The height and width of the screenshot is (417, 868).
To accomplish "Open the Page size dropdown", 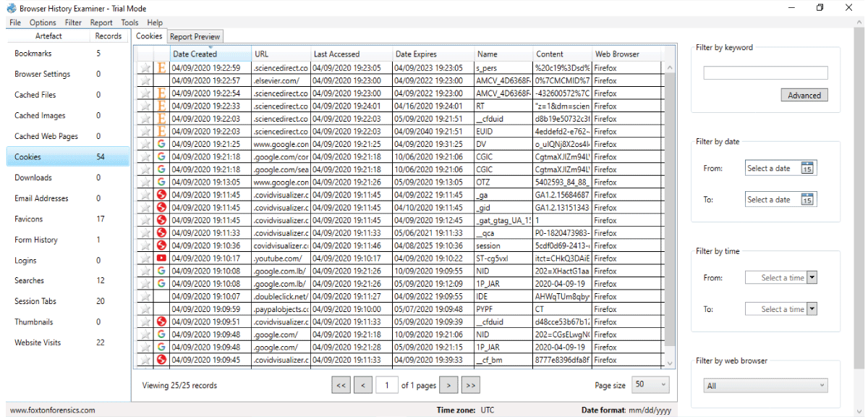I will [x=650, y=384].
